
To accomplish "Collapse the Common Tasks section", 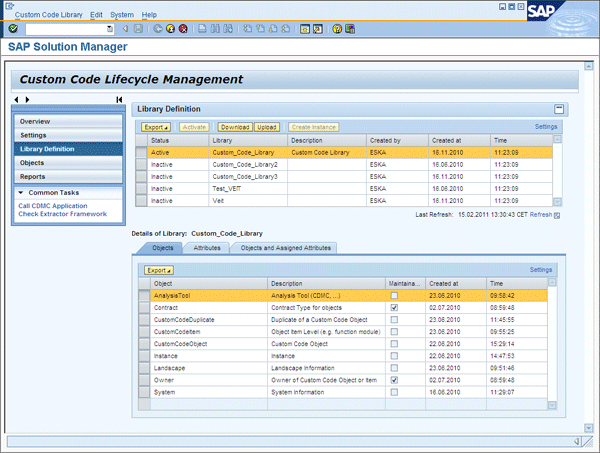I will (21, 192).
